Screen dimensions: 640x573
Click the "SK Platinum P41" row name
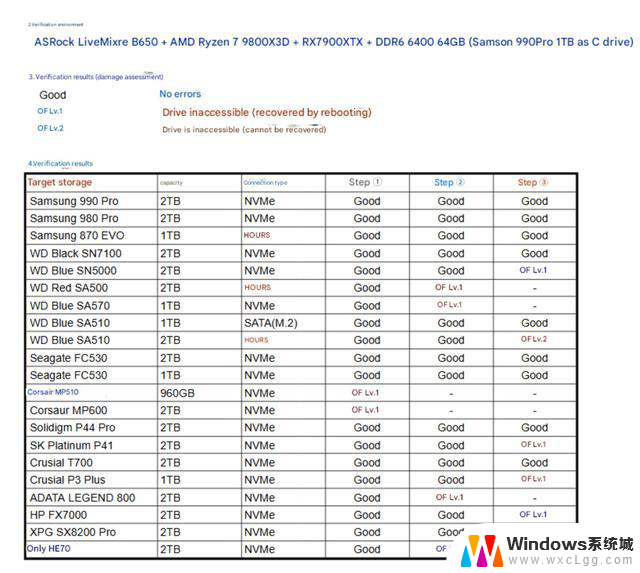tap(71, 445)
